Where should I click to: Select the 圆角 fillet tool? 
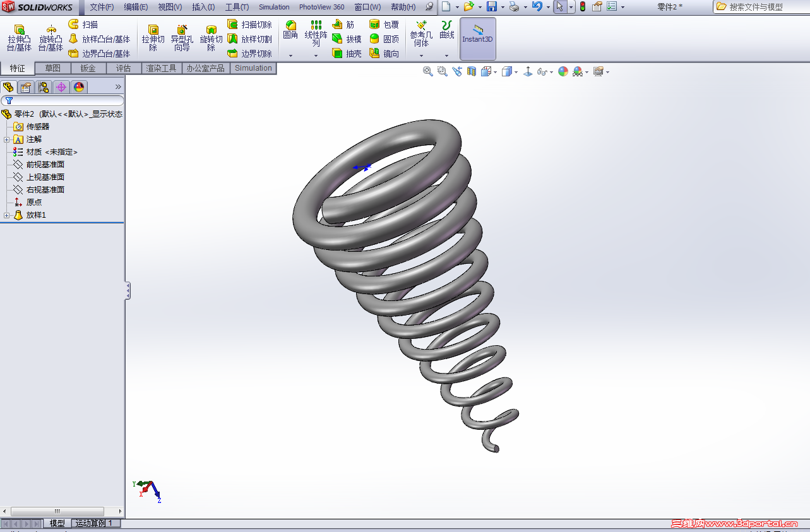coord(290,30)
